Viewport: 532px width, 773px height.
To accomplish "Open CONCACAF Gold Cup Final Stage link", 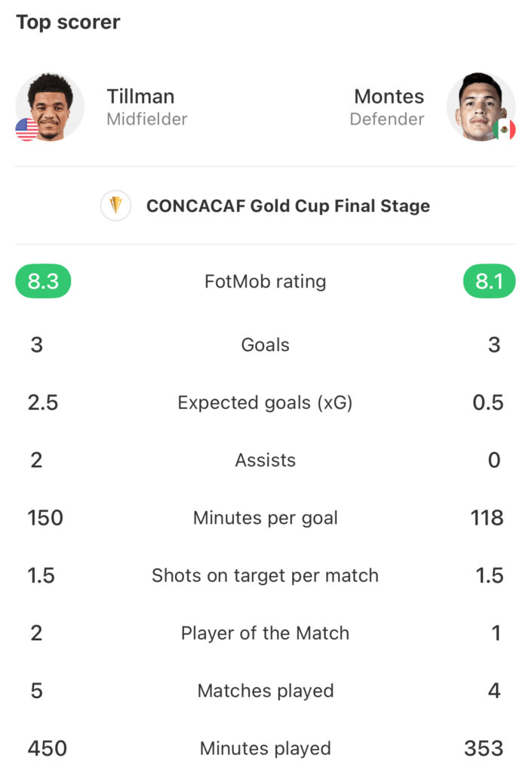I will [x=288, y=205].
